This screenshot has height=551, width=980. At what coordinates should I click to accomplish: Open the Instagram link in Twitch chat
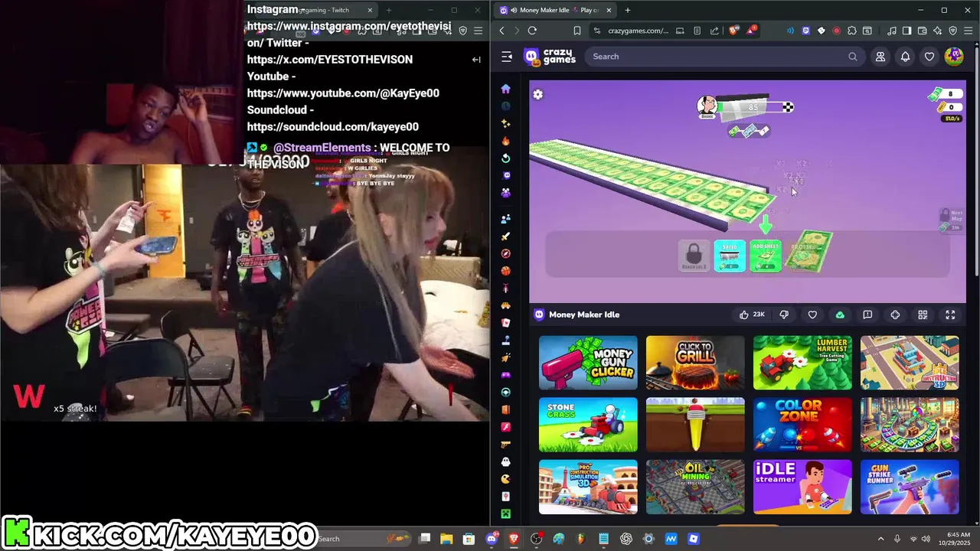[349, 34]
